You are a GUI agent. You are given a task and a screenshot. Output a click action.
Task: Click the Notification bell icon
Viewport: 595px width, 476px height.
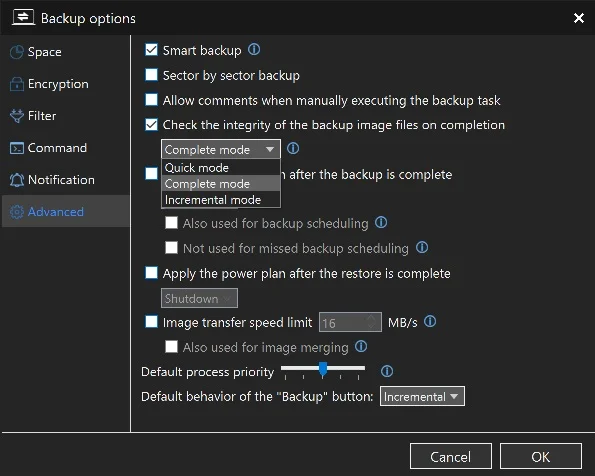[17, 180]
